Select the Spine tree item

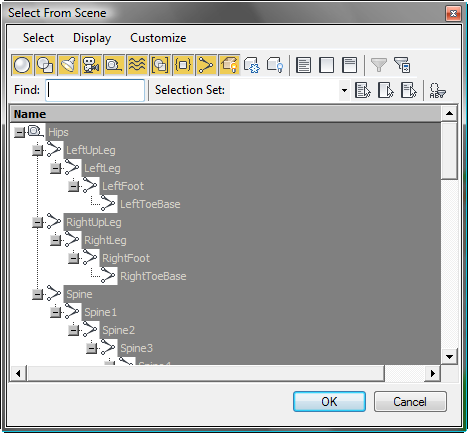[79, 294]
